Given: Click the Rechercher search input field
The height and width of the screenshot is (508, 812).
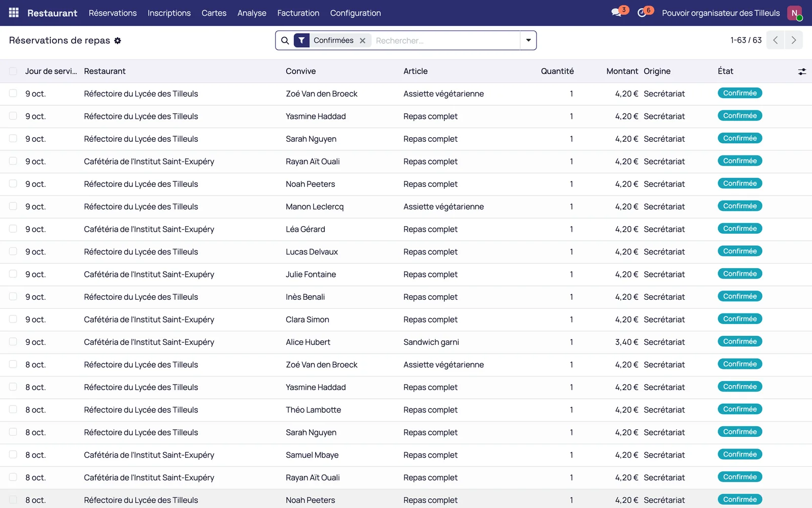Looking at the screenshot, I should click(446, 41).
